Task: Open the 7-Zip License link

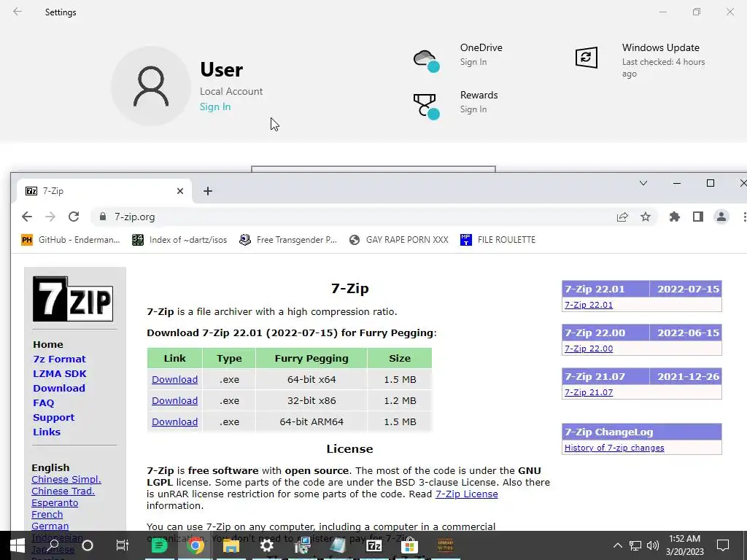Action: click(x=466, y=494)
